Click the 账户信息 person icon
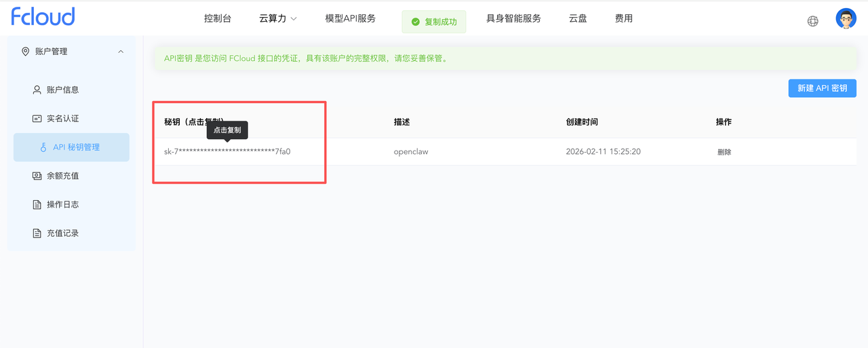This screenshot has width=868, height=348. tap(37, 90)
